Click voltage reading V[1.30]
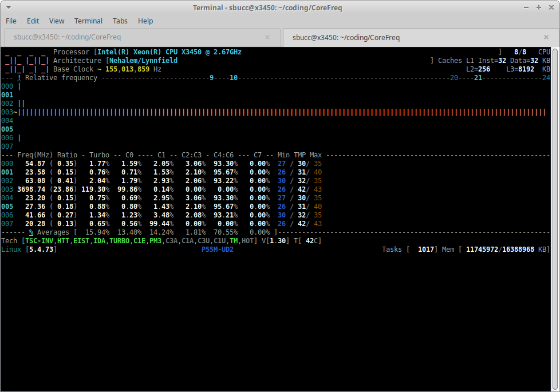The width and height of the screenshot is (560, 392). tap(275, 240)
